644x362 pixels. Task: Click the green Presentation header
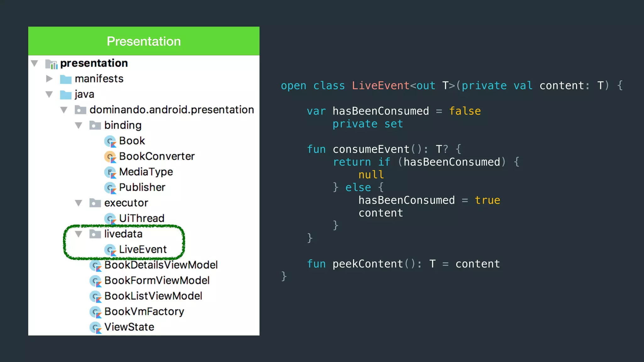[144, 41]
